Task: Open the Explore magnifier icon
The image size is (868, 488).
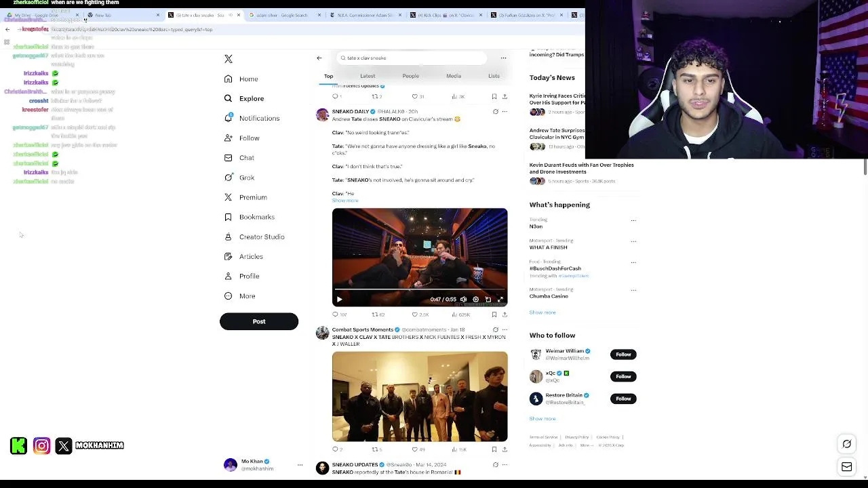Action: pyautogui.click(x=229, y=98)
